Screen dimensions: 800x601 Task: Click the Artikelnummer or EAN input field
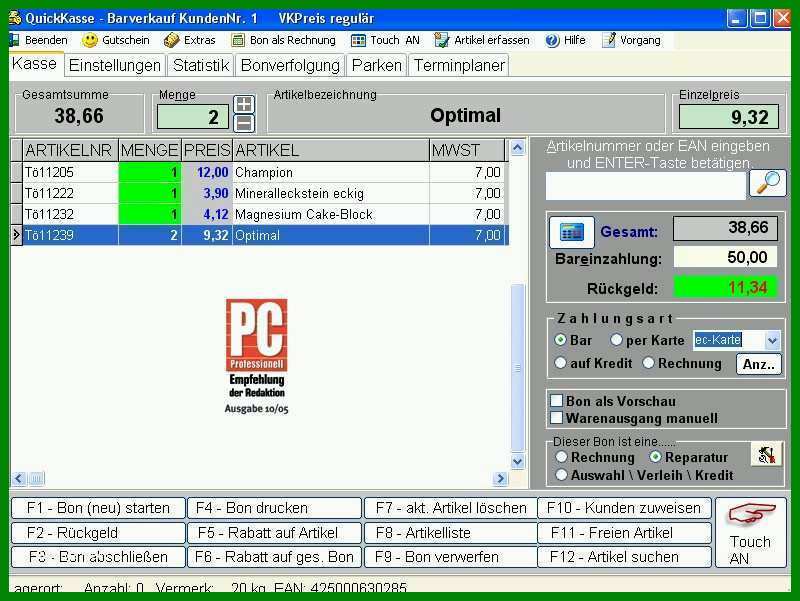tap(645, 186)
